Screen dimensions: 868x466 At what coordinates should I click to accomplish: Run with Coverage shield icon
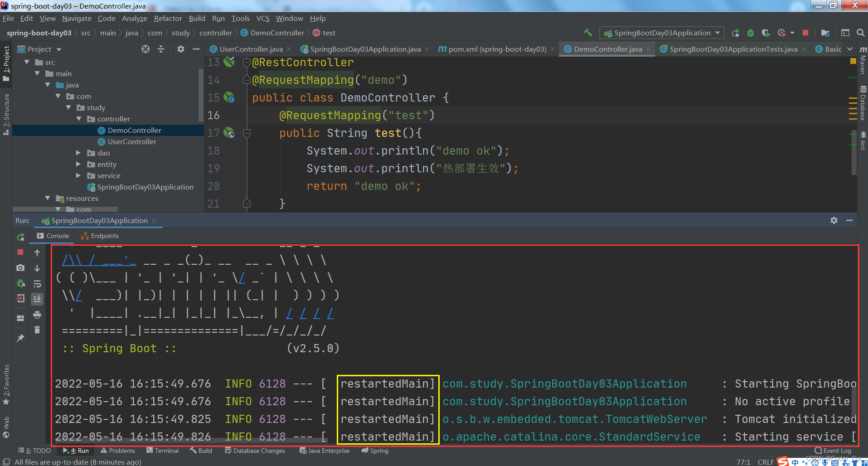pos(766,33)
